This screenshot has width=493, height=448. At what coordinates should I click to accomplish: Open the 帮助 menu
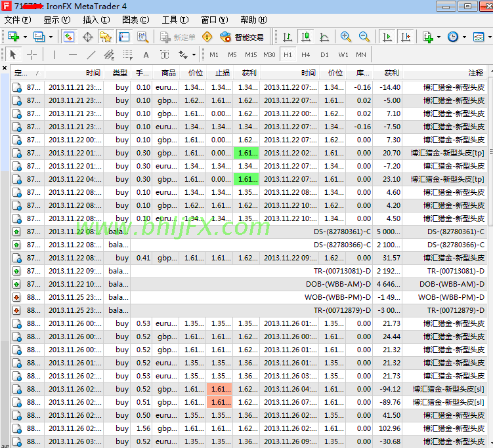[254, 20]
